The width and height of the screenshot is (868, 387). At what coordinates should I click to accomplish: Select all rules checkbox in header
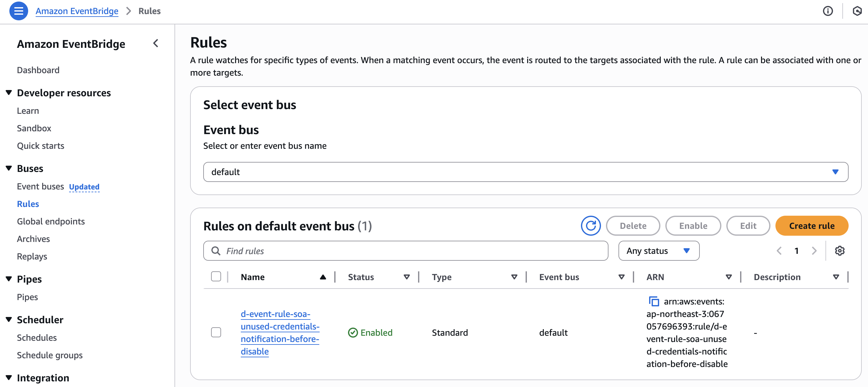tap(216, 277)
